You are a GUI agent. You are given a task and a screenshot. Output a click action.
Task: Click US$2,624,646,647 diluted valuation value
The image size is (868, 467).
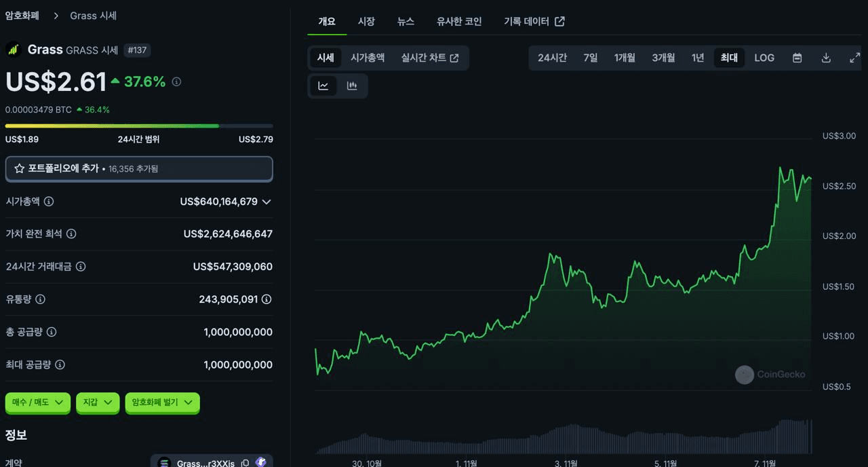point(228,234)
